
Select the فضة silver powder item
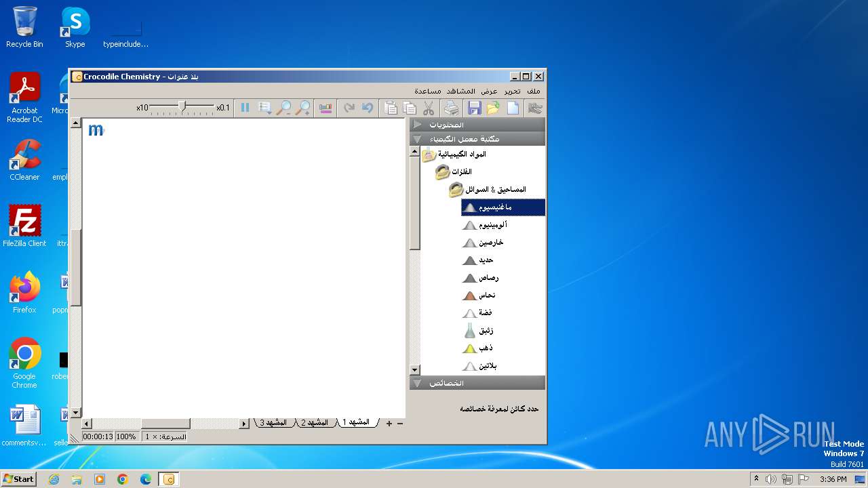[477, 313]
